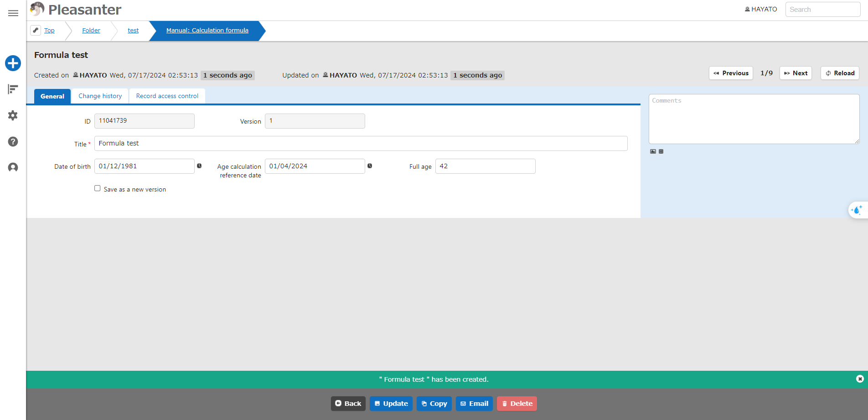Set current time for Age calculation reference date

370,166
